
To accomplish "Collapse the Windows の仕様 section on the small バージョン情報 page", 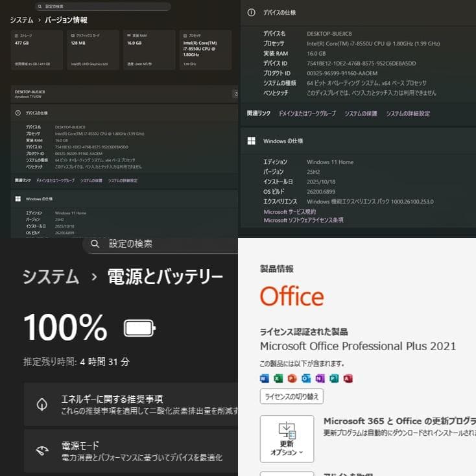I will point(125,199).
